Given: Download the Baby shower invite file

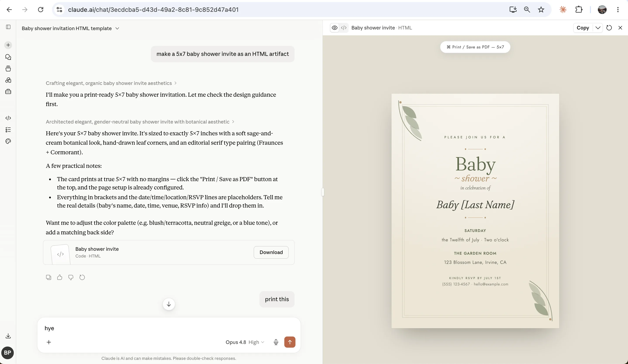Looking at the screenshot, I should point(271,252).
